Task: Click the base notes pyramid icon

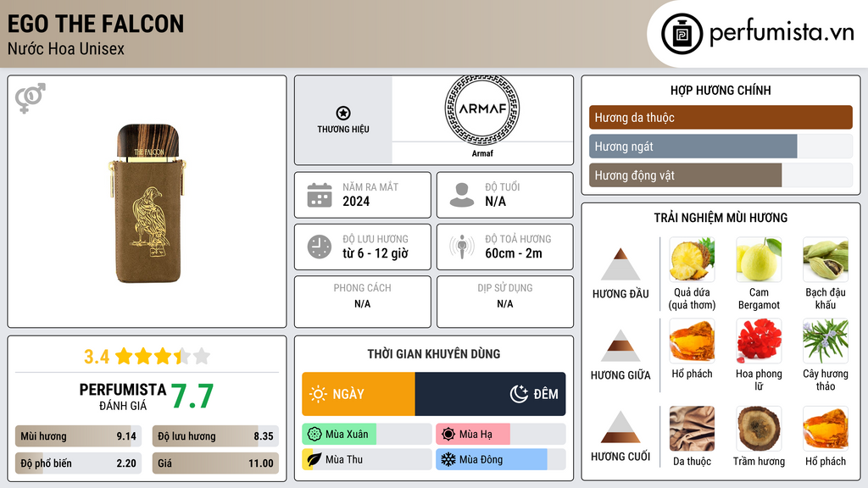Action: click(x=620, y=426)
